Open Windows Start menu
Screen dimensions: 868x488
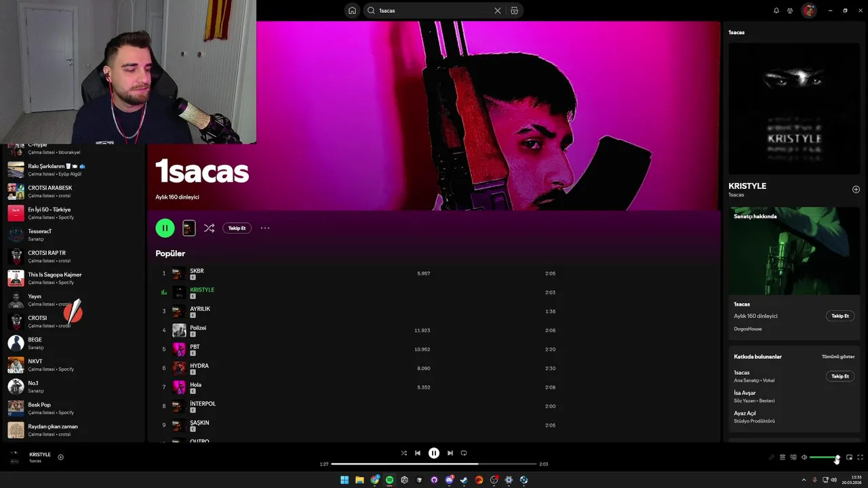coord(344,480)
